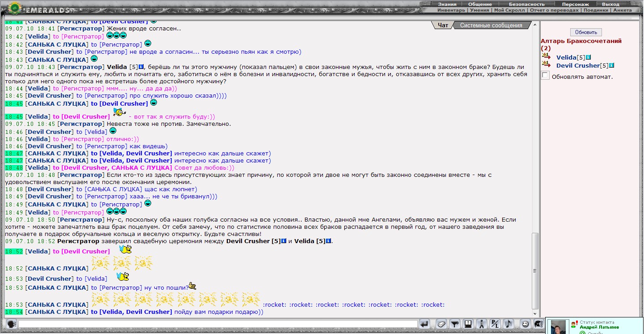This screenshot has height=334, width=644.
Task: Click the chat vertical scrollbar thumb
Action: [x=535, y=271]
